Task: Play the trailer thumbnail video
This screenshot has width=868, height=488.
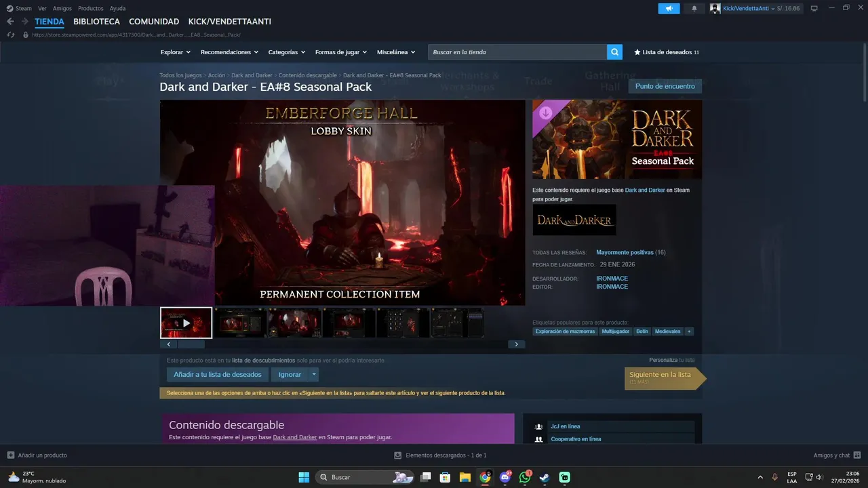Action: tap(186, 323)
